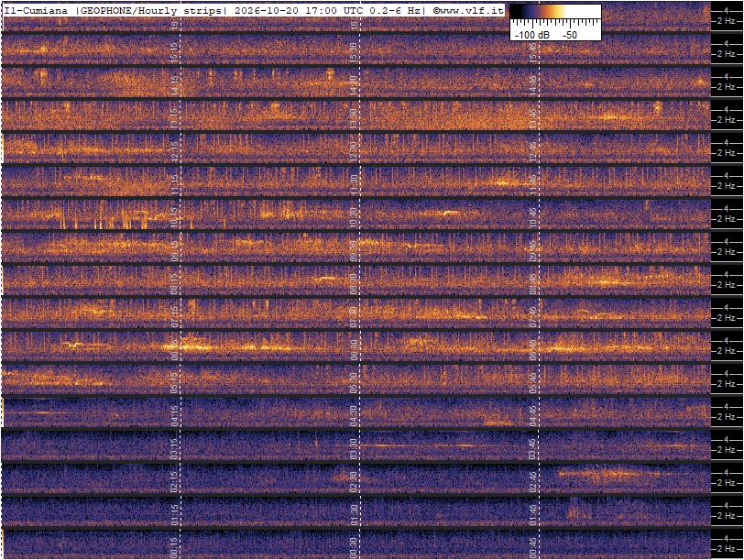Image resolution: width=744 pixels, height=560 pixels.
Task: Click the 06:30 time label
Action: pos(354,350)
